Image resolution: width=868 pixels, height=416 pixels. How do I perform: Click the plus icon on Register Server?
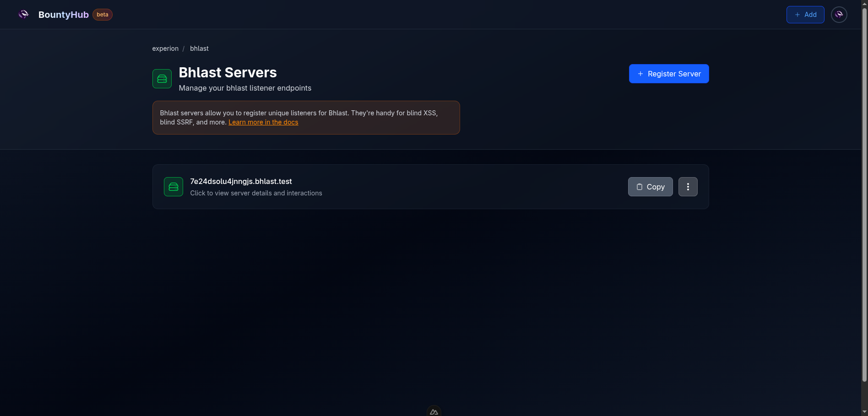pyautogui.click(x=640, y=74)
